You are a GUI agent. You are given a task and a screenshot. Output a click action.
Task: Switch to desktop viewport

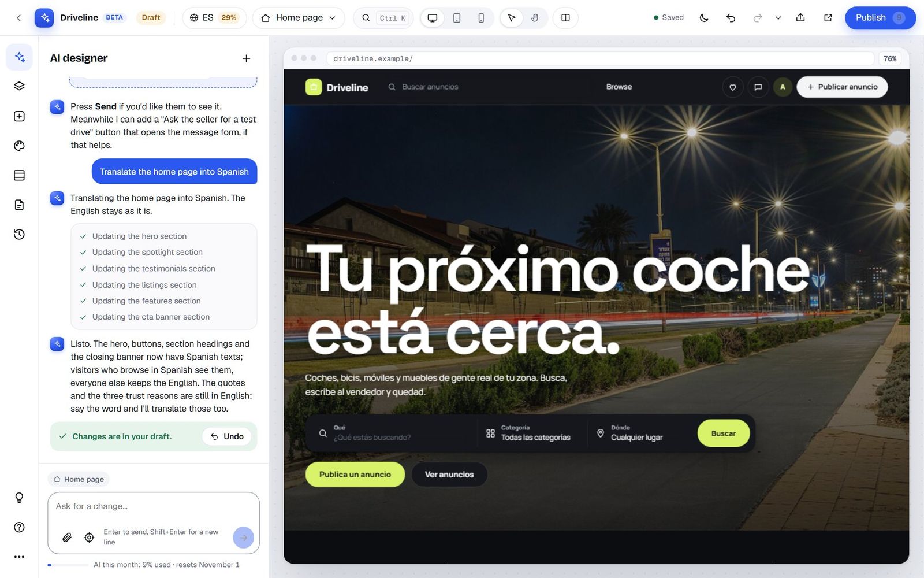tap(432, 18)
